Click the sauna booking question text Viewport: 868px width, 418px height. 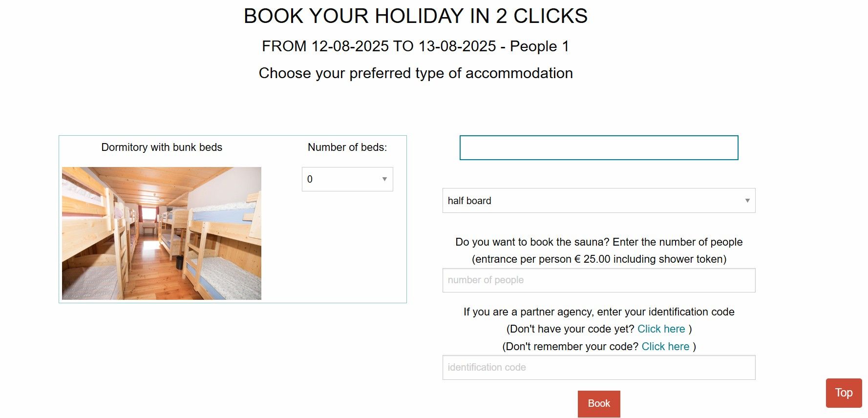(x=598, y=242)
